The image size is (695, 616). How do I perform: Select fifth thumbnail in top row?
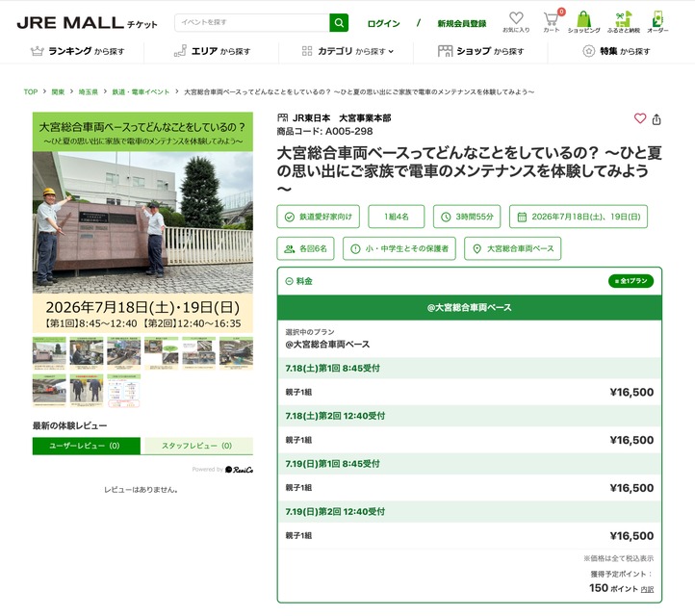pos(199,353)
